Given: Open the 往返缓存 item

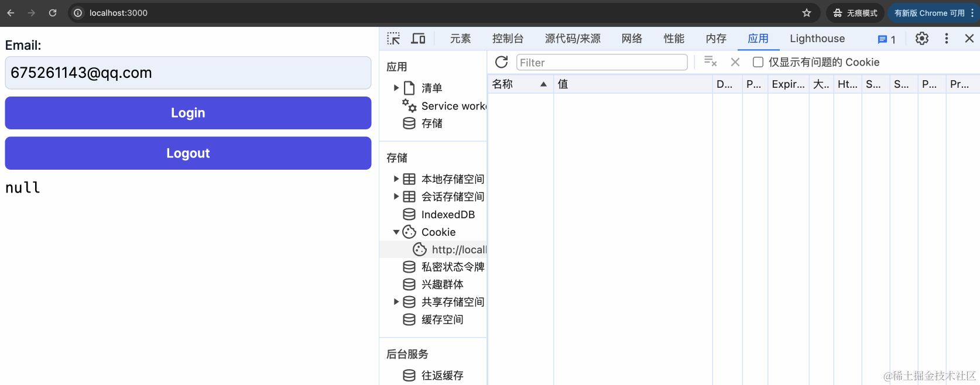Looking at the screenshot, I should click(433, 376).
